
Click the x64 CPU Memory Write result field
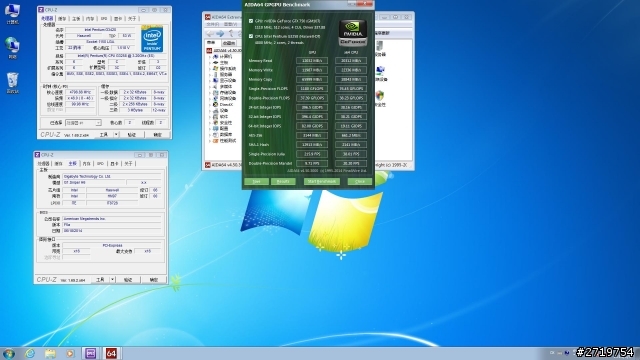(351, 70)
